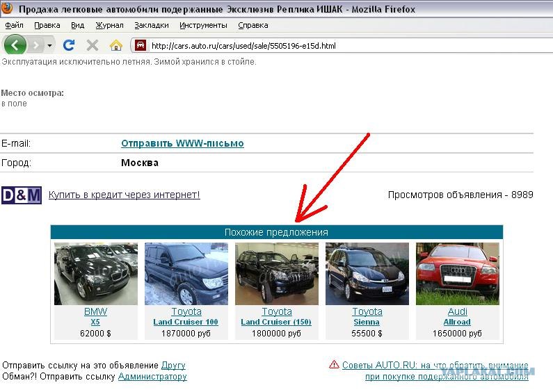This screenshot has height=392, width=553.
Task: Click the Allroad model link
Action: 457,322
